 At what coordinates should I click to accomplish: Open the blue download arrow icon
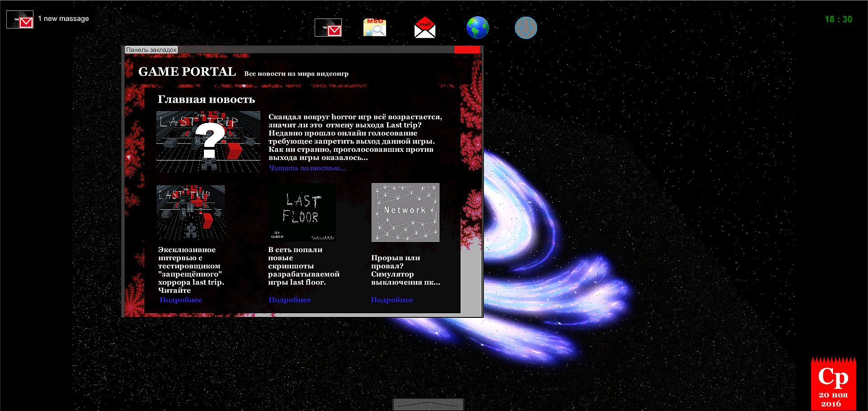point(526,28)
